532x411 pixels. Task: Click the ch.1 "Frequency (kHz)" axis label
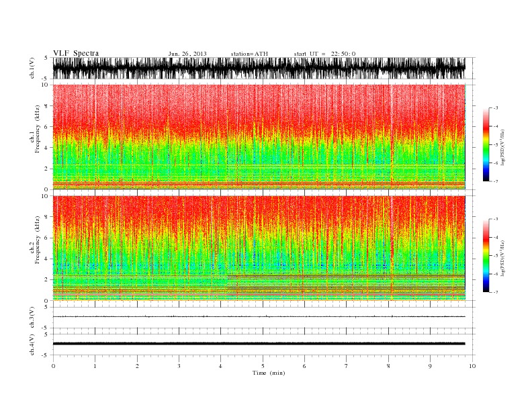[x=38, y=130]
